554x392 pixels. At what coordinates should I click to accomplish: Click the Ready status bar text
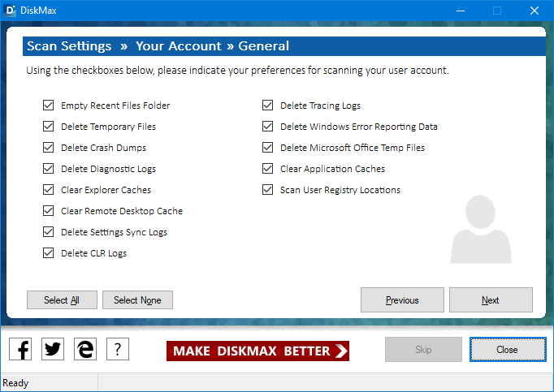pyautogui.click(x=15, y=383)
